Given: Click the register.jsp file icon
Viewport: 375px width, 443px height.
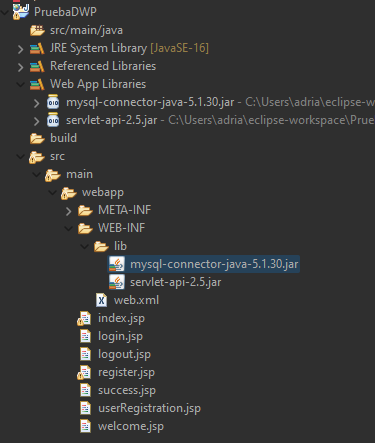Looking at the screenshot, I should [x=84, y=372].
